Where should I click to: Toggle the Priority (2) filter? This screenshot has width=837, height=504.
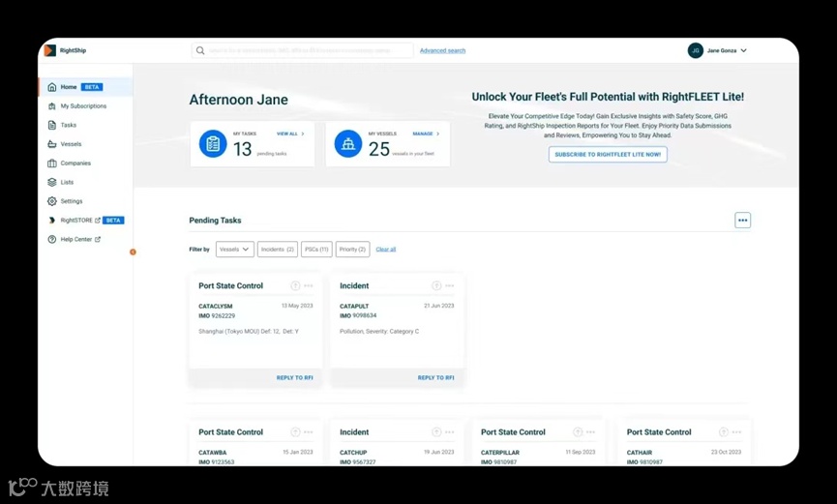[352, 250]
